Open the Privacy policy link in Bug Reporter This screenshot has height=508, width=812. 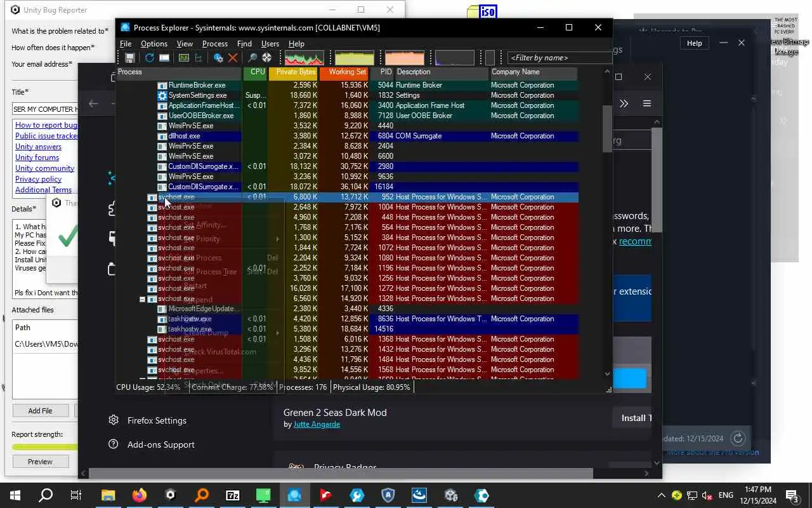click(38, 179)
